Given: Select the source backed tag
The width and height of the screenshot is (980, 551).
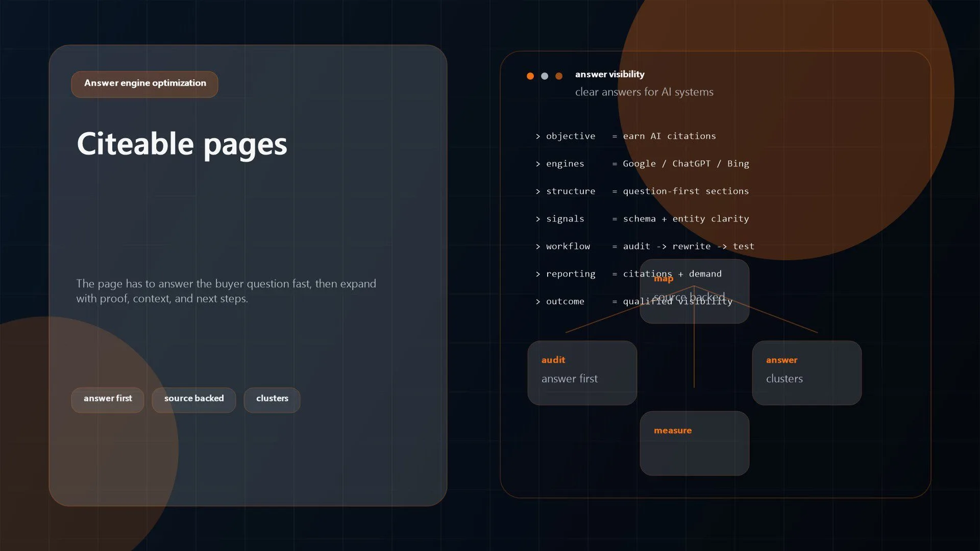Looking at the screenshot, I should 194,399.
